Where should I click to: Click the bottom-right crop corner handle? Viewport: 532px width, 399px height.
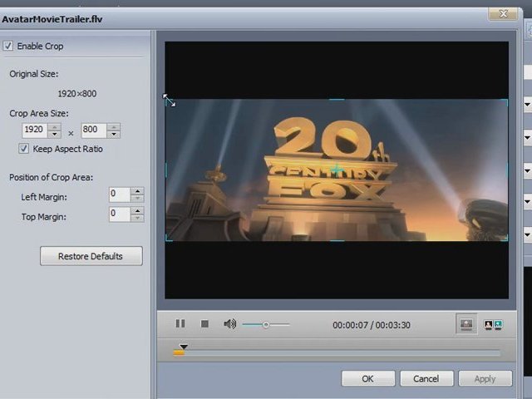coord(506,239)
